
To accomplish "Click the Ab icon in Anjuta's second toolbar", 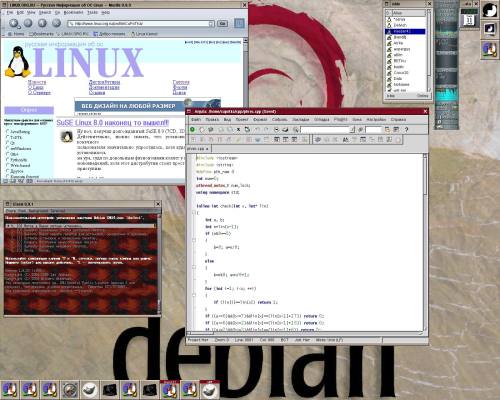I will tap(345, 140).
